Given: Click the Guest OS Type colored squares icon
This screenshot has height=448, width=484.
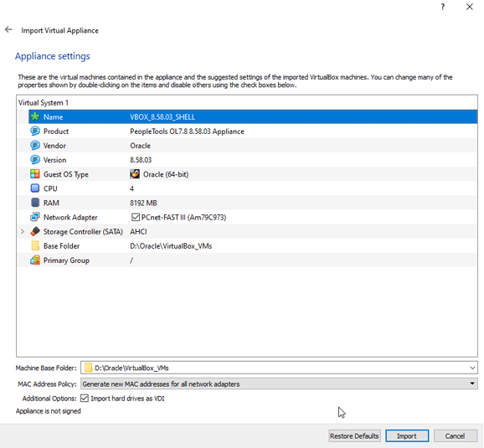Looking at the screenshot, I should [x=35, y=174].
